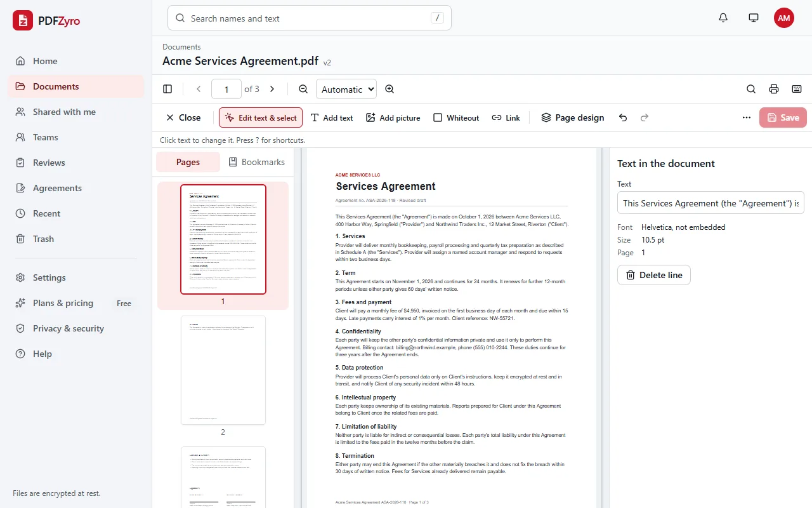Select the Link tool
Screen dimensions: 812x508
[x=506, y=117]
